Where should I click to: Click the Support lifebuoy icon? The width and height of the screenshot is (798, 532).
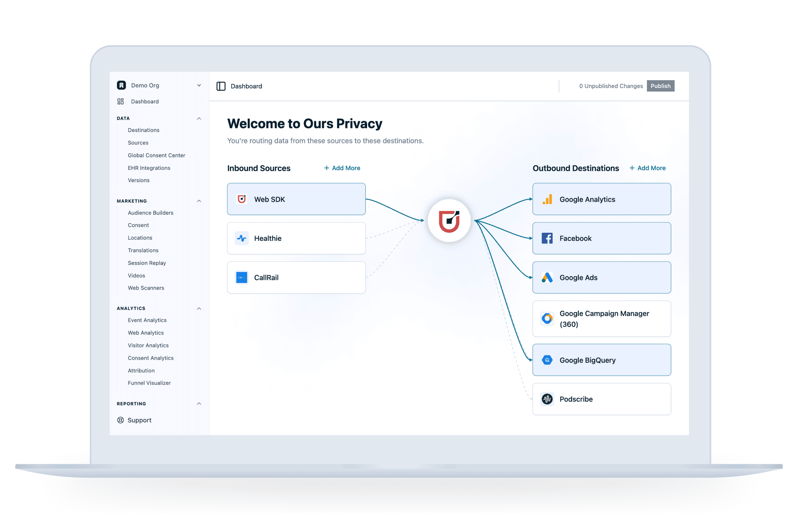[x=120, y=420]
